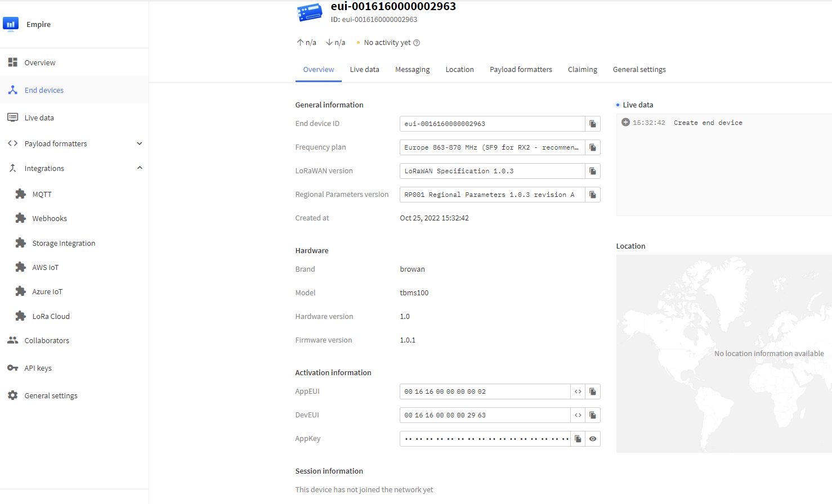Go to Collaborators in sidebar

pyautogui.click(x=47, y=340)
